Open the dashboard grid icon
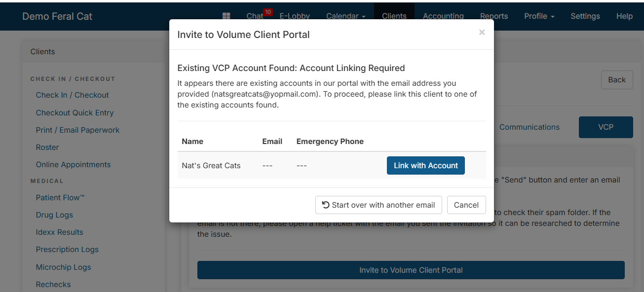Image resolution: width=644 pixels, height=292 pixels. (227, 16)
